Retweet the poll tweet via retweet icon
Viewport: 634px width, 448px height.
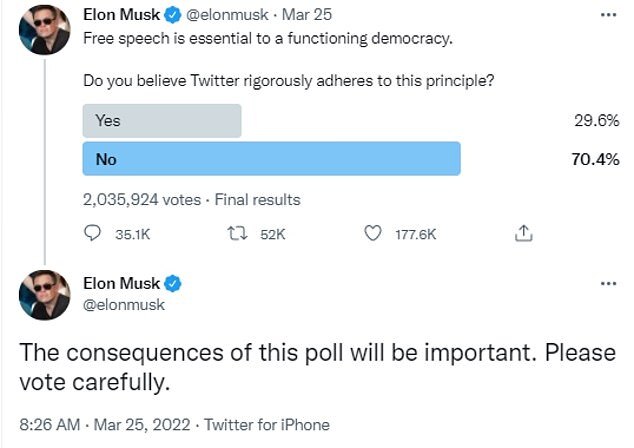point(237,233)
